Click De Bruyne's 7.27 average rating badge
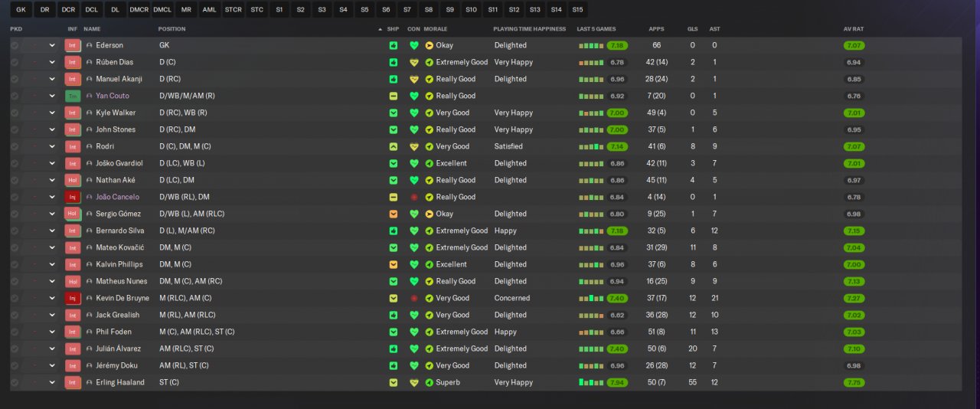Image resolution: width=980 pixels, height=409 pixels. pos(854,298)
